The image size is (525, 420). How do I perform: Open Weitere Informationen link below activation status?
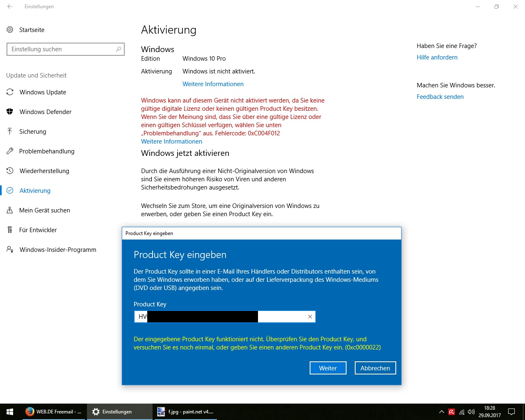213,84
